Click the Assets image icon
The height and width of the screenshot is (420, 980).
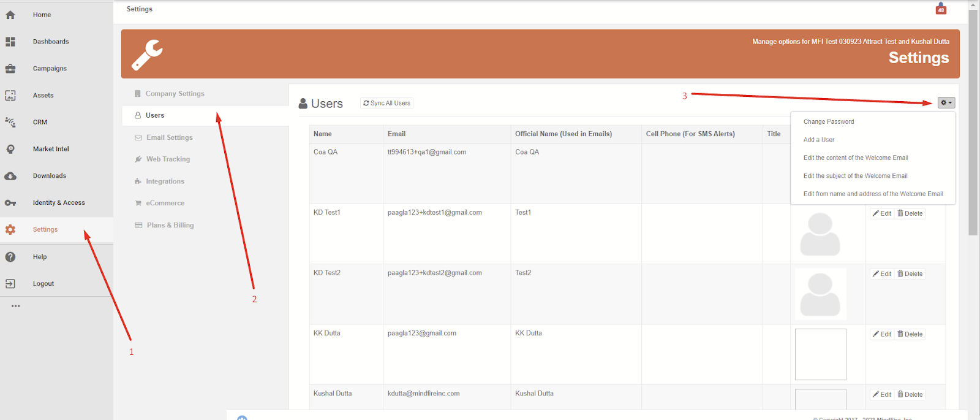pyautogui.click(x=10, y=95)
